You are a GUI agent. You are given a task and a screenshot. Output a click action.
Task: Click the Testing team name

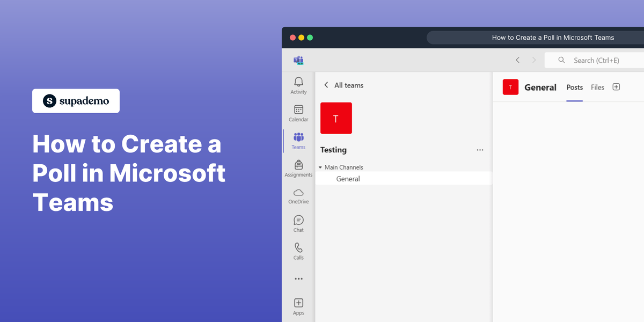coord(333,150)
